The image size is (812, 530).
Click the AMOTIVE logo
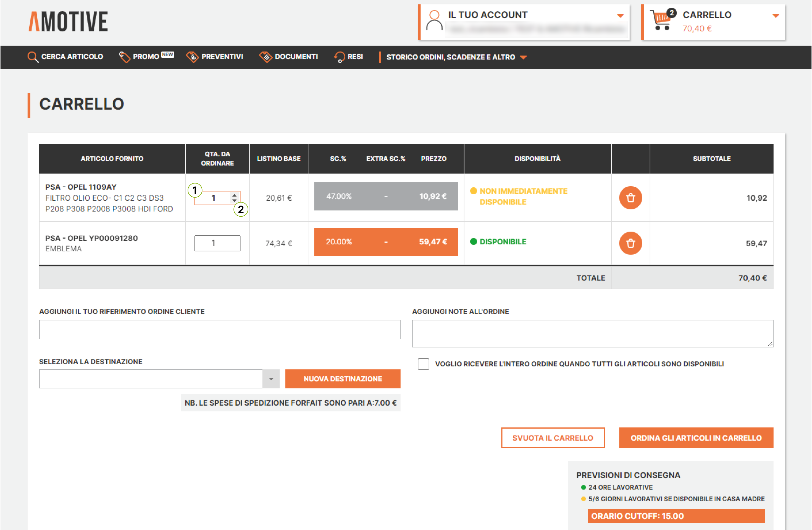(x=68, y=22)
